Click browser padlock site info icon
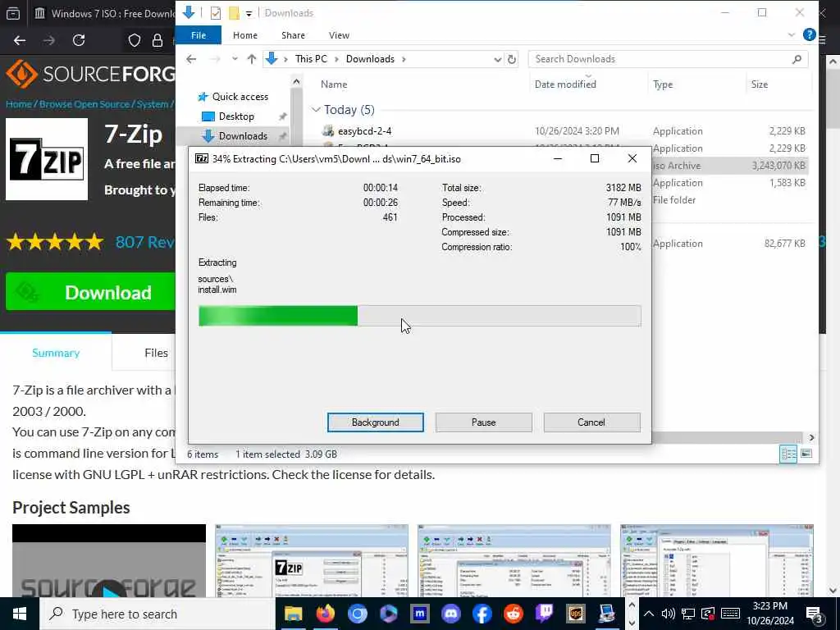This screenshot has width=840, height=630. 157,40
